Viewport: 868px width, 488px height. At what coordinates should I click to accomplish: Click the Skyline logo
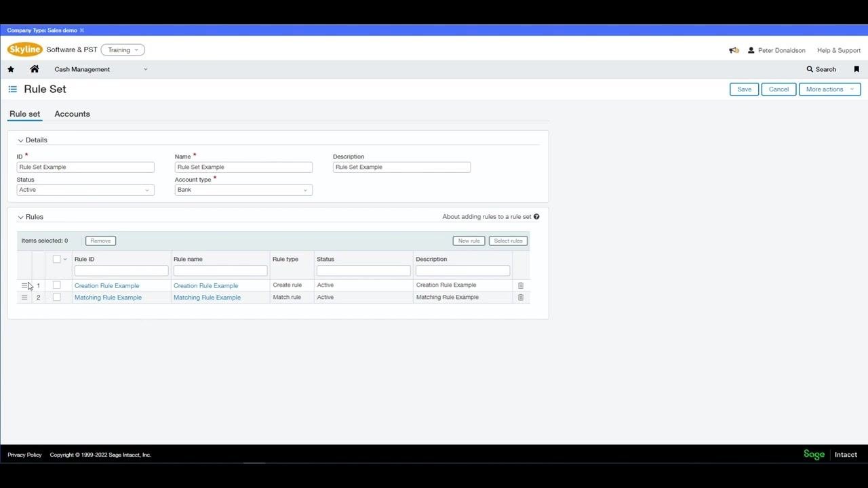tap(25, 49)
